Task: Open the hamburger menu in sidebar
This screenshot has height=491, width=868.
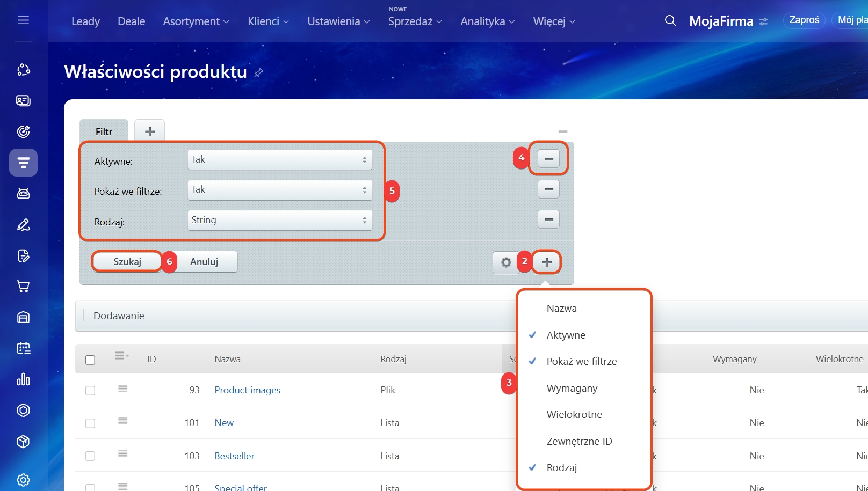Action: pyautogui.click(x=23, y=20)
